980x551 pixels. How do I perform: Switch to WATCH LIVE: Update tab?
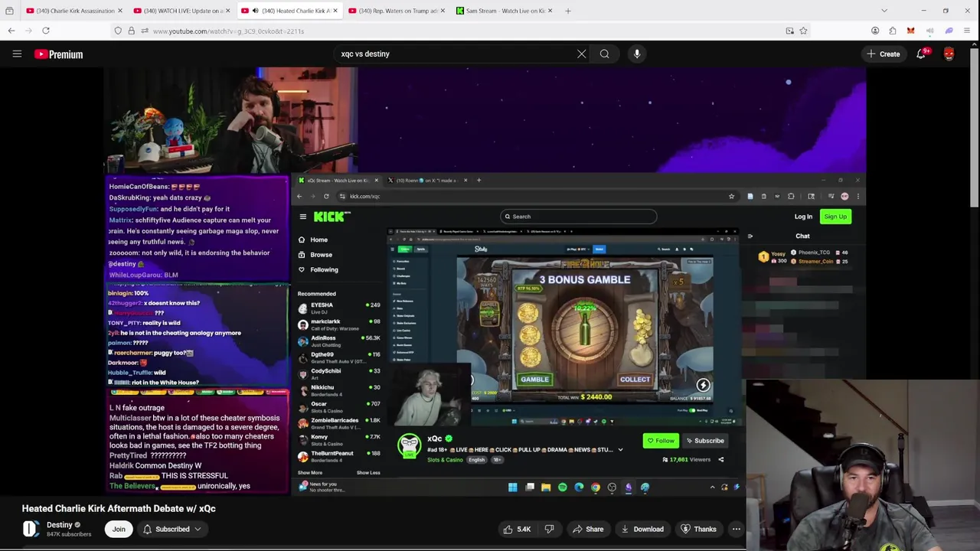pos(181,11)
